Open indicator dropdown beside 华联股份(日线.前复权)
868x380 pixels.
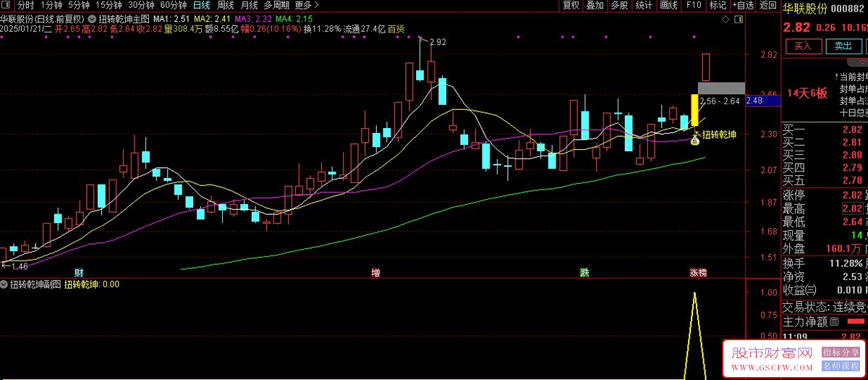tap(92, 17)
